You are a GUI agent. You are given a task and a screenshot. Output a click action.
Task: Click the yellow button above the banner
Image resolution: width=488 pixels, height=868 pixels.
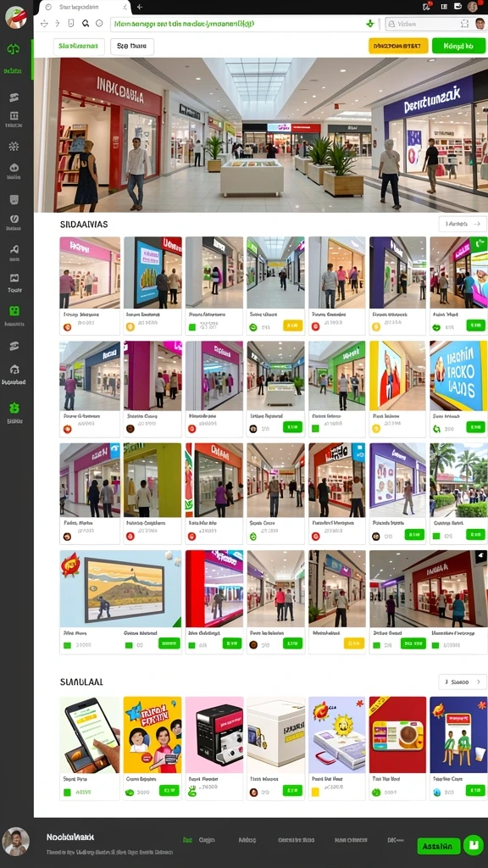(398, 46)
